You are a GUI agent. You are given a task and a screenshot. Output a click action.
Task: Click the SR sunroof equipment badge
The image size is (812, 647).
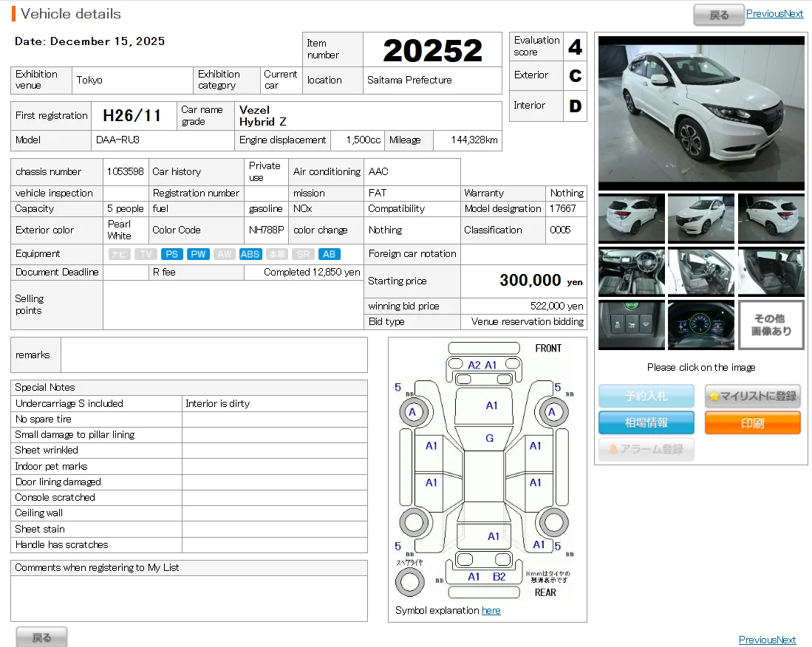303,254
